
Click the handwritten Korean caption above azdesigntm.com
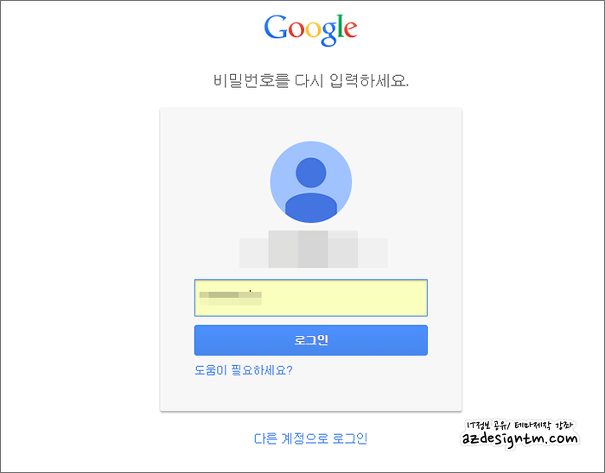[520, 425]
